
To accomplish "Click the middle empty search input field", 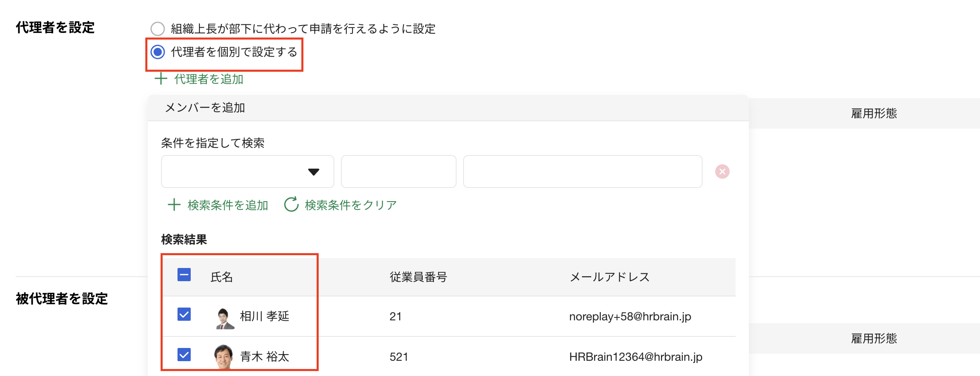I will click(x=398, y=172).
